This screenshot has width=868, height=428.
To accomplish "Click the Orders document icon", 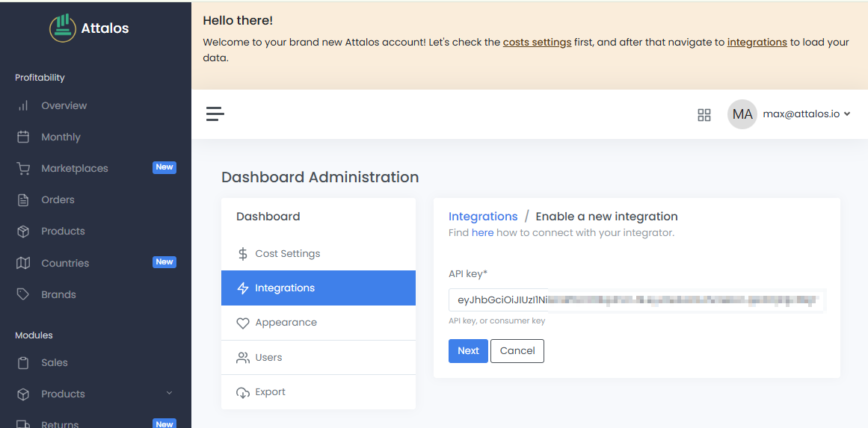I will click(22, 199).
